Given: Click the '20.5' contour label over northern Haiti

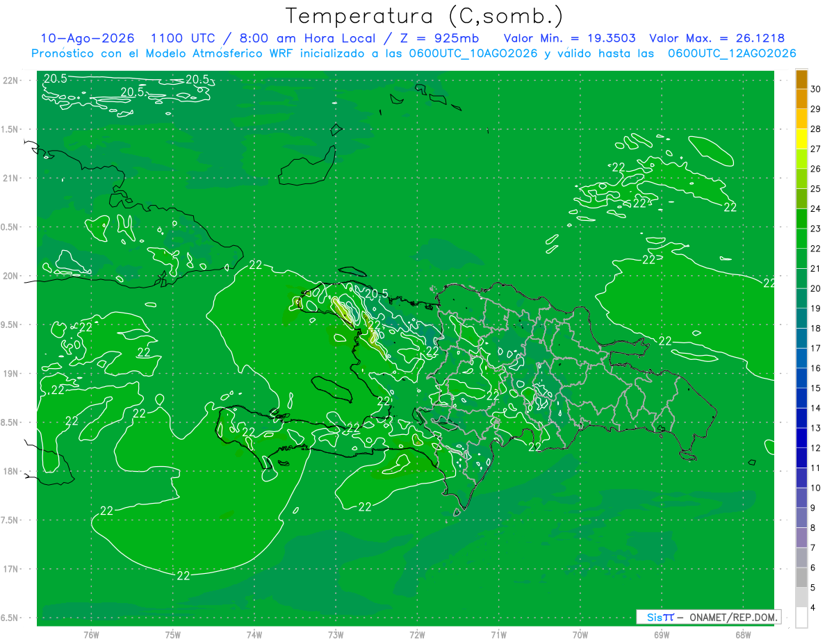Looking at the screenshot, I should (x=376, y=294).
